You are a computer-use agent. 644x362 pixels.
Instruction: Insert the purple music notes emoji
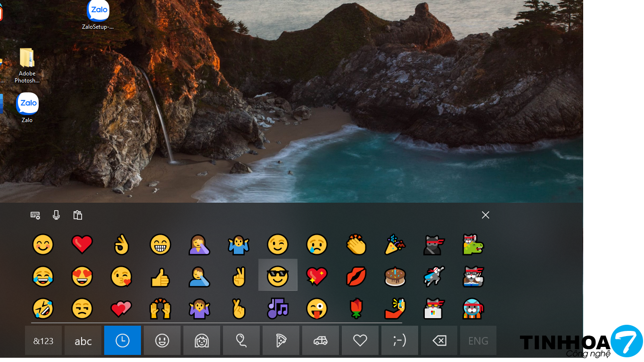(x=278, y=308)
